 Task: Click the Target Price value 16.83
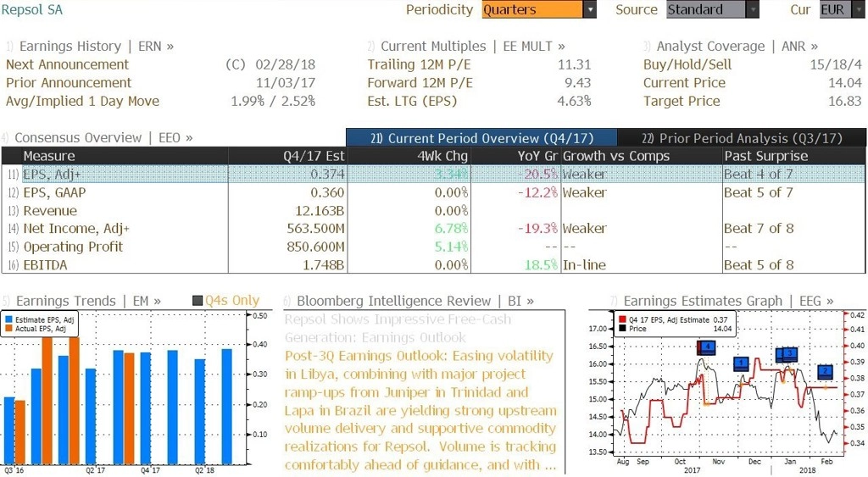tap(845, 102)
